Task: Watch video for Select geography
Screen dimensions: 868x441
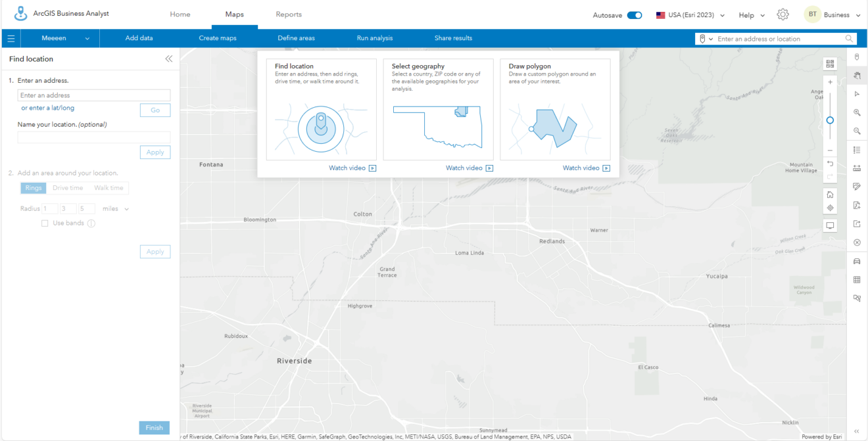Action: pos(470,168)
